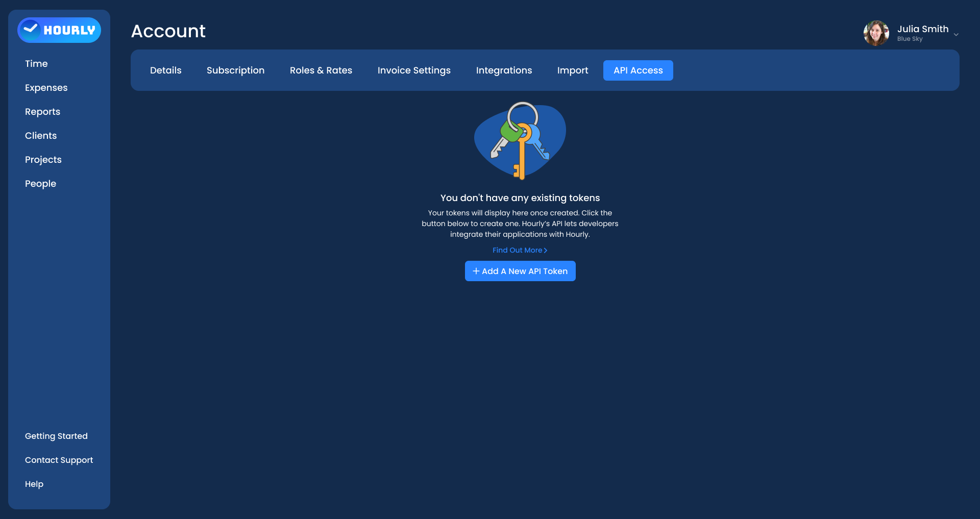This screenshot has width=980, height=519.
Task: Open the Reports section
Action: (42, 112)
